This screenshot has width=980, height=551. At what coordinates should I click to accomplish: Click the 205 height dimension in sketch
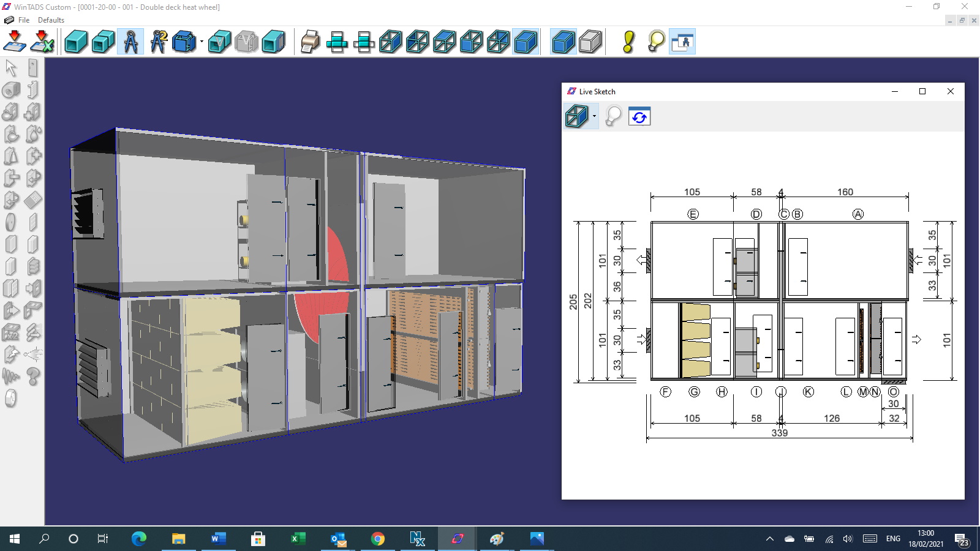[x=573, y=302]
